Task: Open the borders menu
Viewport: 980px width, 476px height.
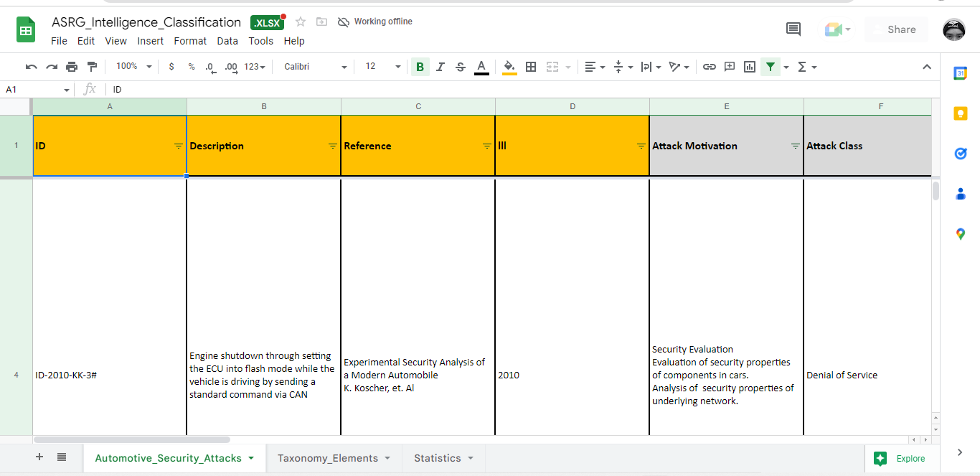Action: [531, 67]
